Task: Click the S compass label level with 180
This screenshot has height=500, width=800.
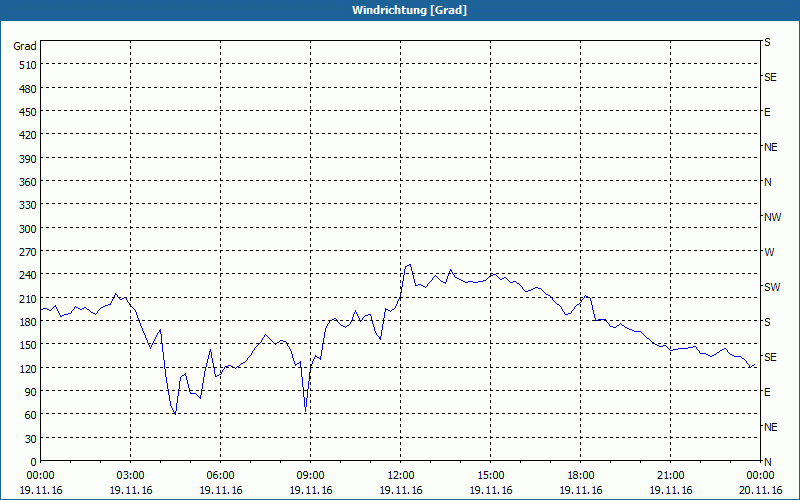Action: coord(767,322)
